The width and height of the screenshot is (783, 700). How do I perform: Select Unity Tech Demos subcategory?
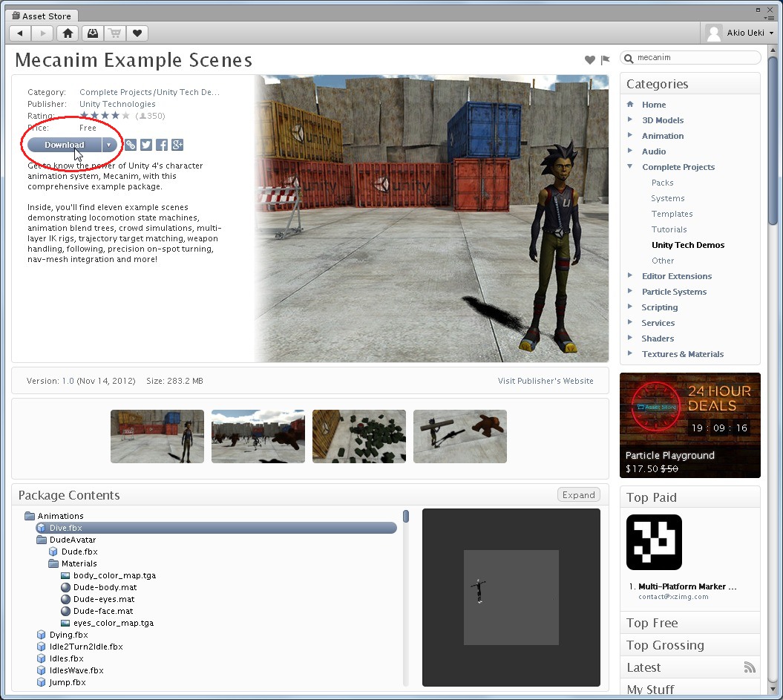click(x=687, y=245)
